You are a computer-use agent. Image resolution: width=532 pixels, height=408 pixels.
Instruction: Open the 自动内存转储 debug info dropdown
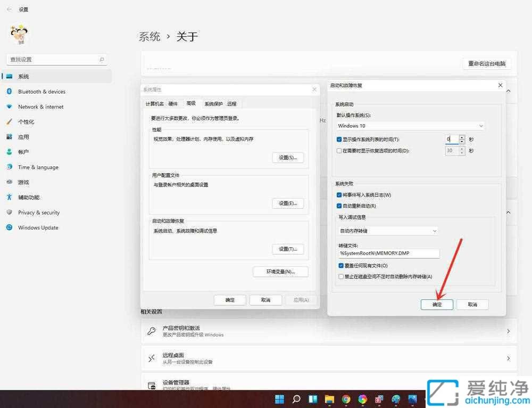(388, 231)
